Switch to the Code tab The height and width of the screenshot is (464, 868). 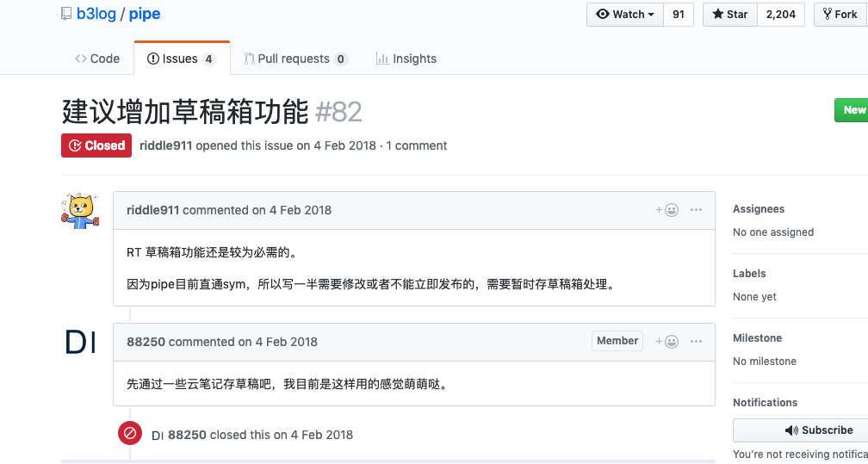coord(97,59)
